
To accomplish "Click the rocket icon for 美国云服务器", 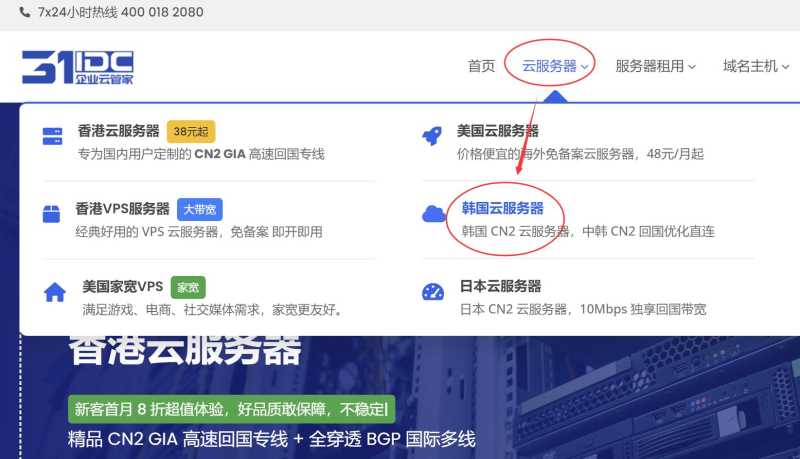I will click(x=432, y=136).
